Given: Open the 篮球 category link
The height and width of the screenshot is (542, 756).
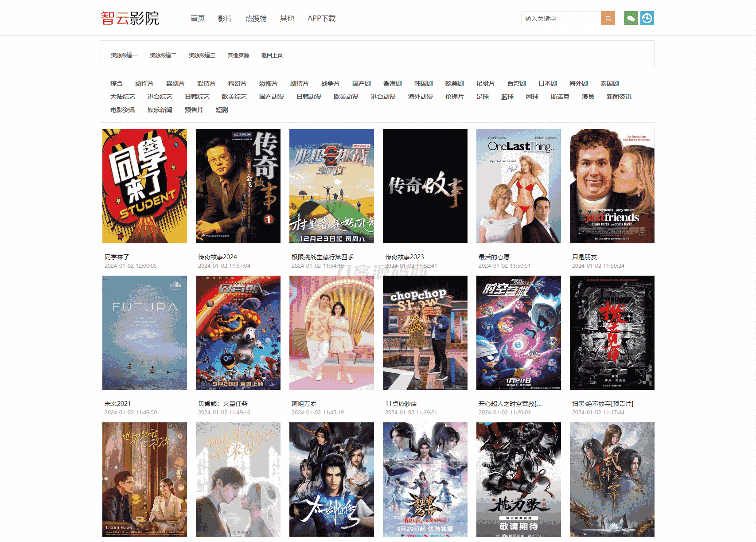Looking at the screenshot, I should point(507,97).
